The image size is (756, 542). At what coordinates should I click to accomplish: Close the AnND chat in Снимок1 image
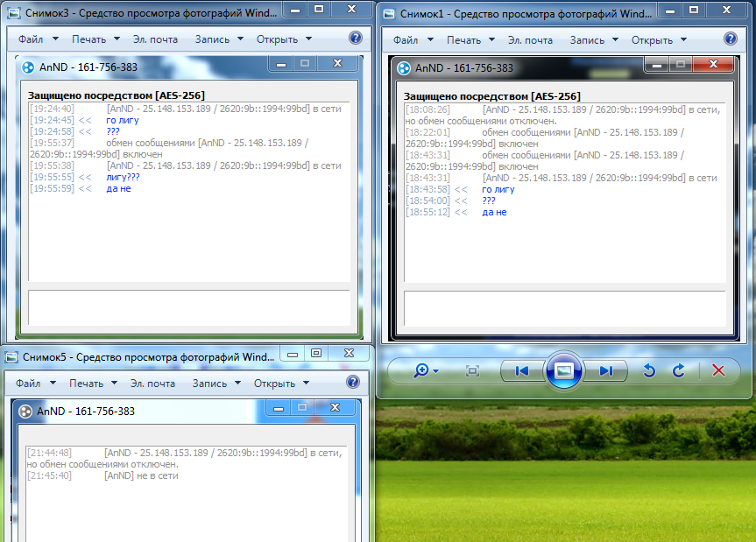click(713, 64)
